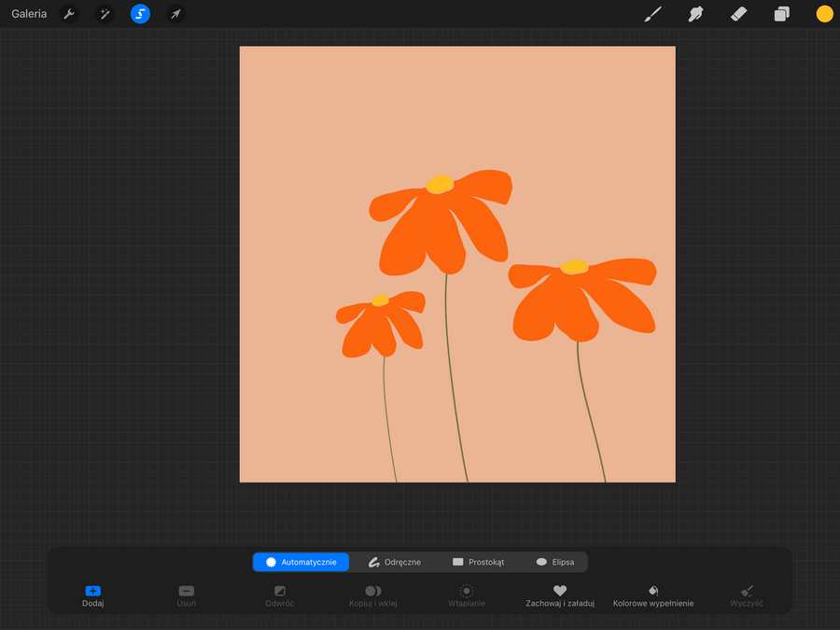Screen dimensions: 840x630
Task: Select the Smudge tool
Action: pos(695,13)
